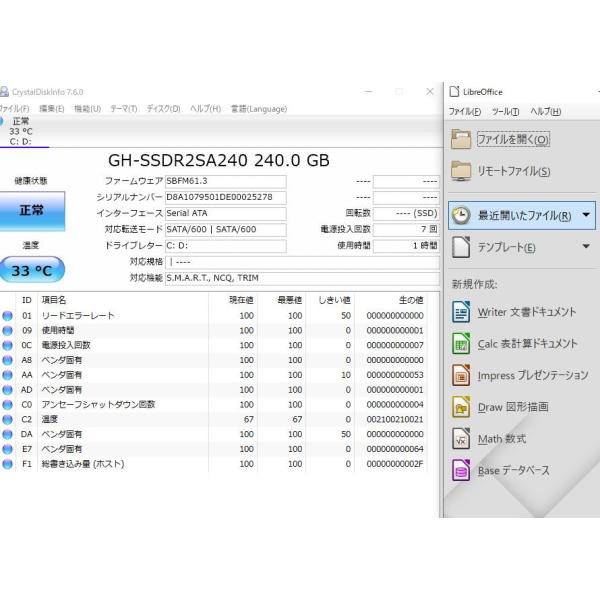Click the Templates blank page icon

point(461,247)
